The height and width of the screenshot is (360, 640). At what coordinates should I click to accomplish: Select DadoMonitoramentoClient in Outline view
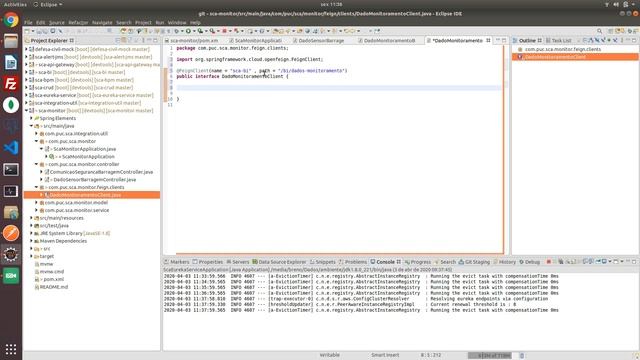coord(555,57)
